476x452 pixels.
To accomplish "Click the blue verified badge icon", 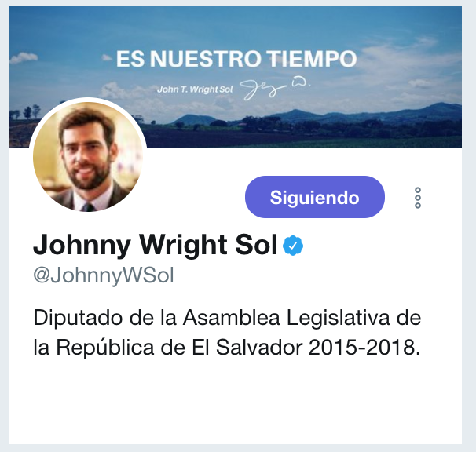I will [293, 246].
